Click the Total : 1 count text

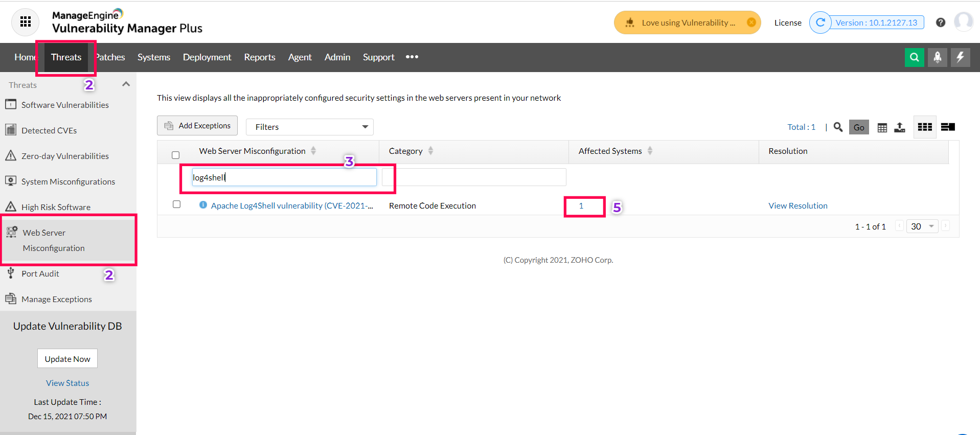802,127
